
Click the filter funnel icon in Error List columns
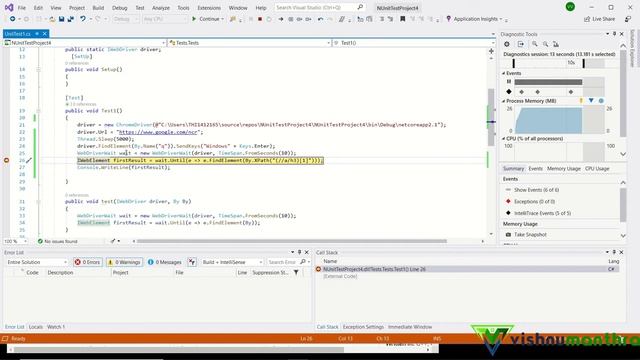[296, 272]
